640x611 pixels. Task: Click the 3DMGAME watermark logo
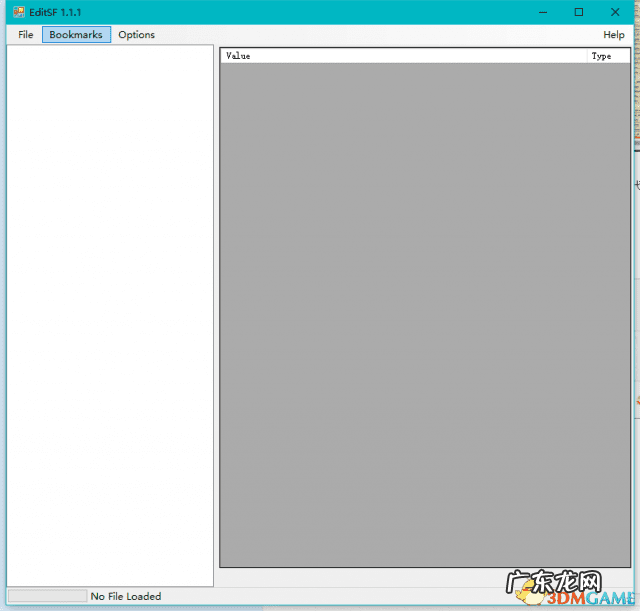[x=588, y=598]
